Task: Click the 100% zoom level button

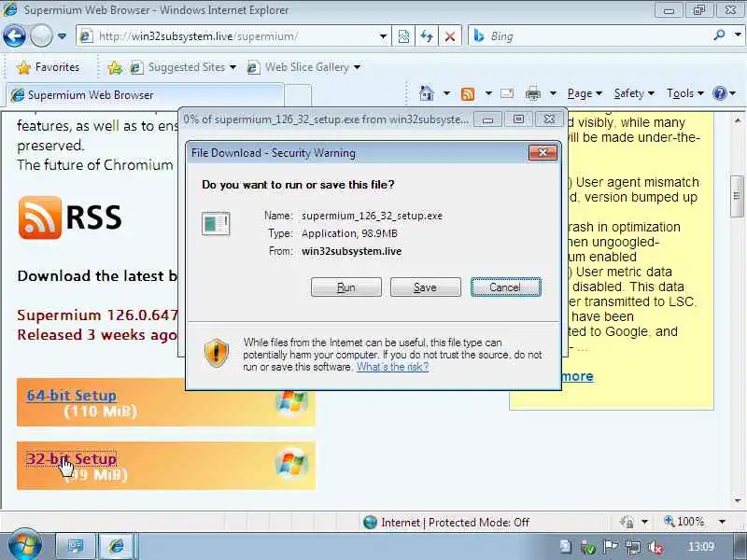Action: (x=684, y=522)
